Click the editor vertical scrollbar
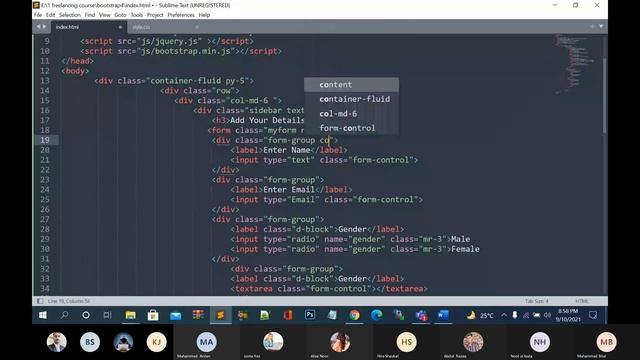Viewport: 640px width, 360px height. (x=604, y=96)
